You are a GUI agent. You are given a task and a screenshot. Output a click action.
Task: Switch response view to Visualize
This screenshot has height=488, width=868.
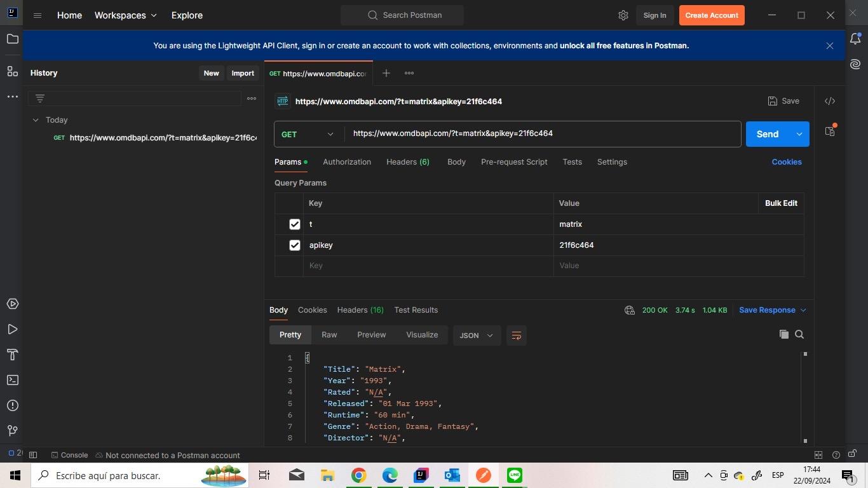(422, 335)
